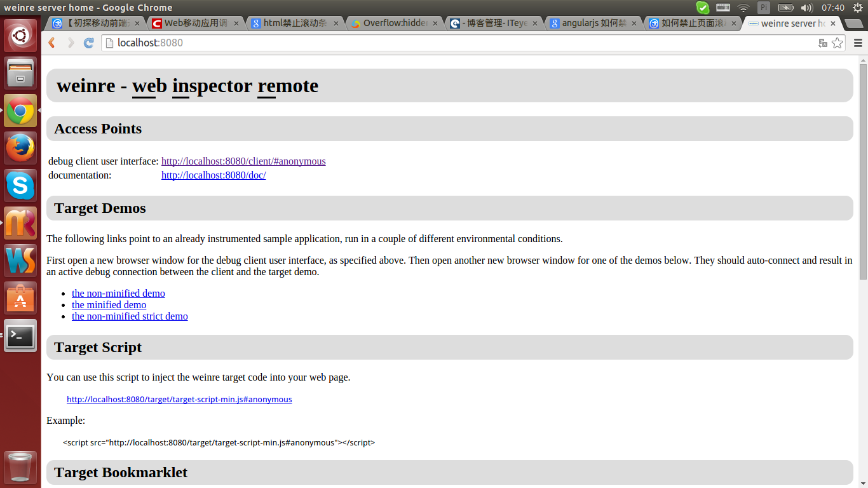Open the keyboard input indicator
The height and width of the screenshot is (488, 868).
[x=723, y=8]
